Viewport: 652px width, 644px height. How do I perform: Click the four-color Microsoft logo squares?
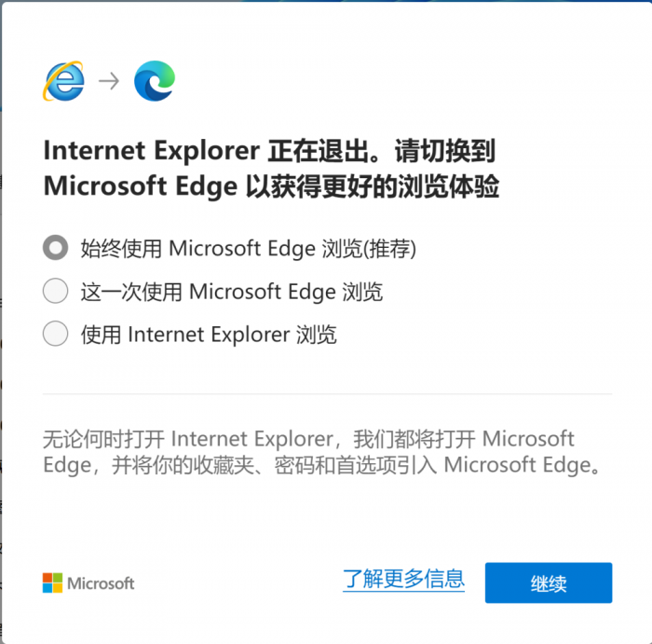[52, 583]
